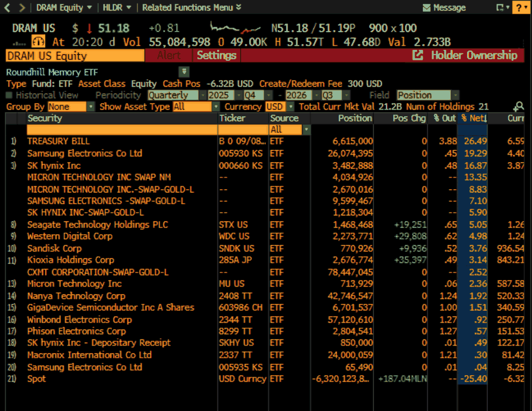Screen dimensions: 532x411
Task: Open the end quarter Q3 dropdown
Action: click(x=336, y=95)
